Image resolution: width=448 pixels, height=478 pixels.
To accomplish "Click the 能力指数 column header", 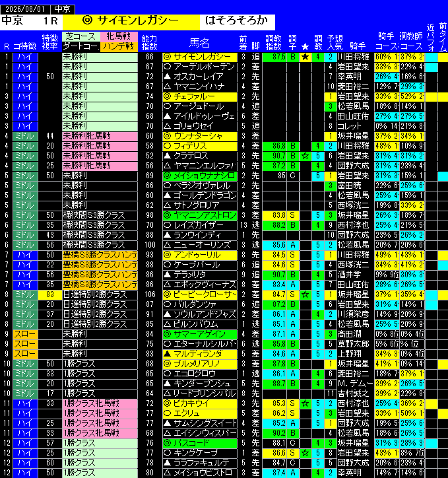I will (150, 42).
